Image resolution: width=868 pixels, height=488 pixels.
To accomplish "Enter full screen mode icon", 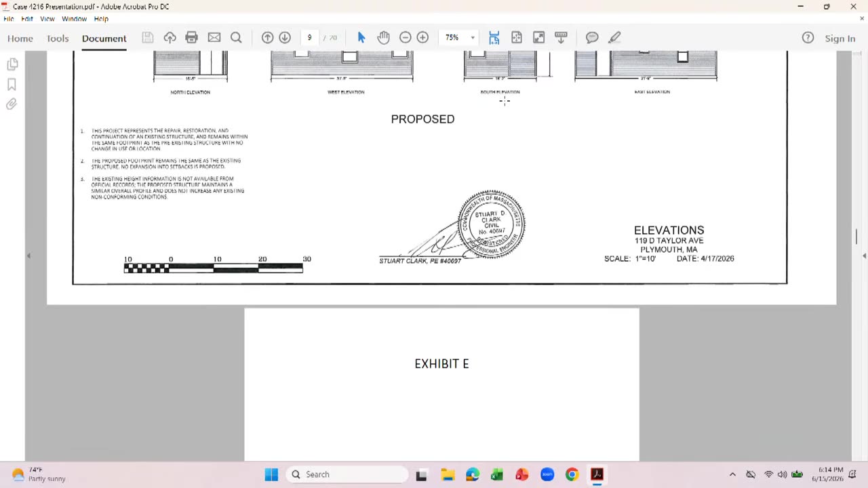I will (x=538, y=37).
